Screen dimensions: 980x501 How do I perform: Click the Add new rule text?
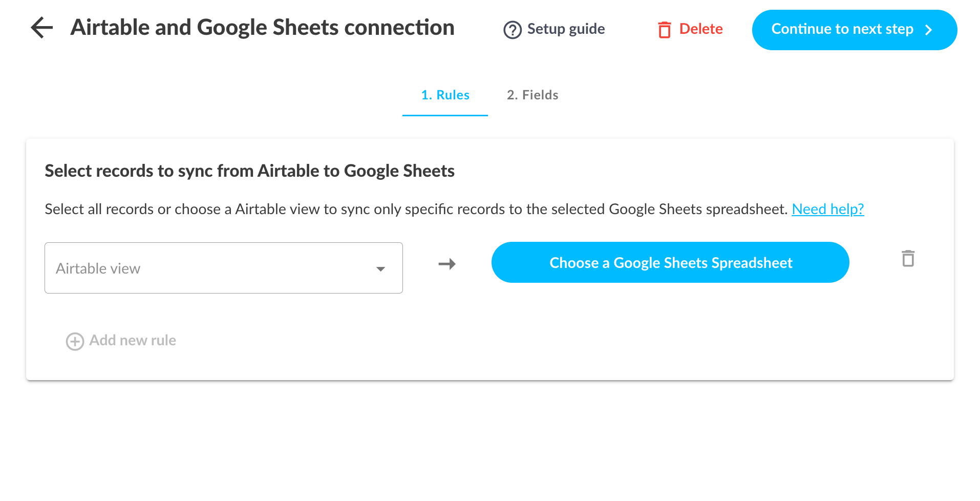(133, 341)
